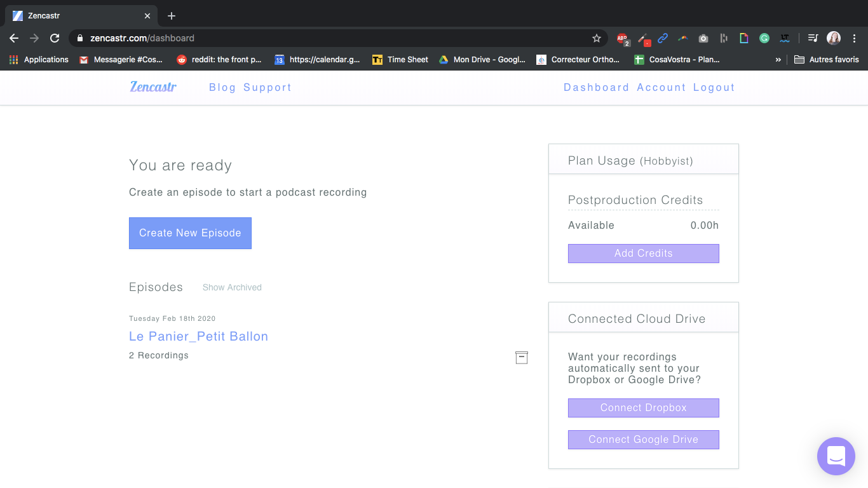Open the Google Calendar bookmark
The width and height of the screenshot is (868, 488).
coord(317,60)
